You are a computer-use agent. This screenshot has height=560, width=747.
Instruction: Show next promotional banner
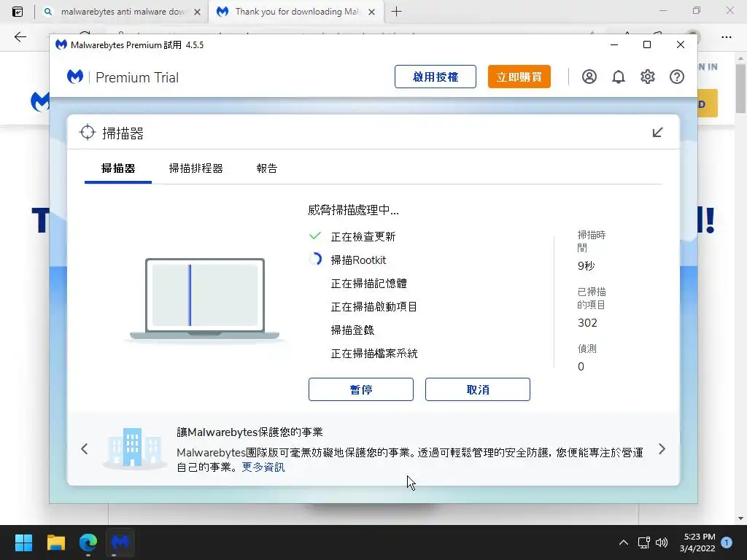pos(662,448)
